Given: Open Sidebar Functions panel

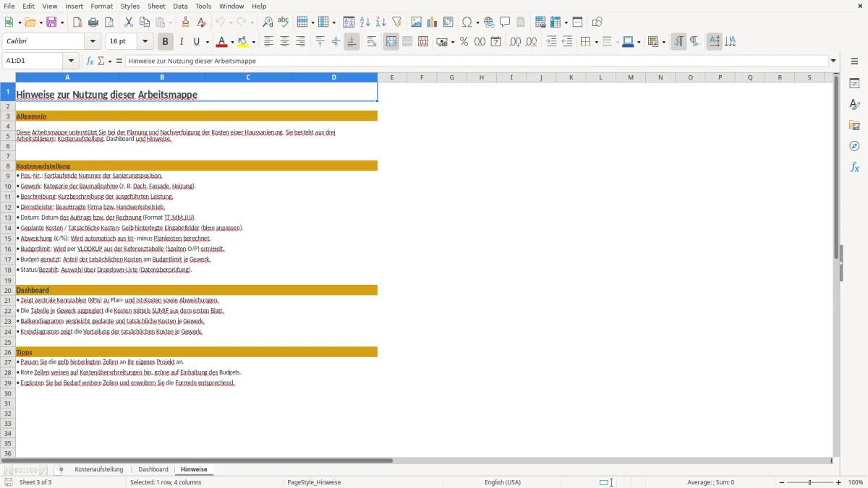Looking at the screenshot, I should point(855,168).
